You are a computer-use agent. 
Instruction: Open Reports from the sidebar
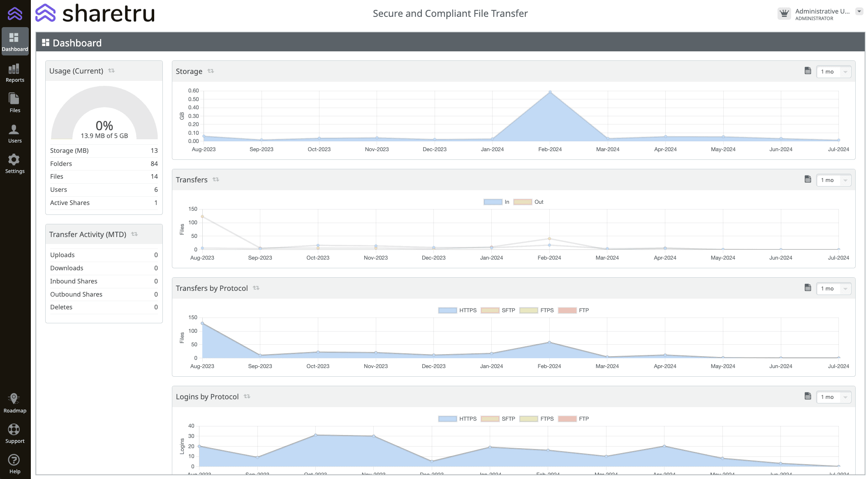[15, 73]
